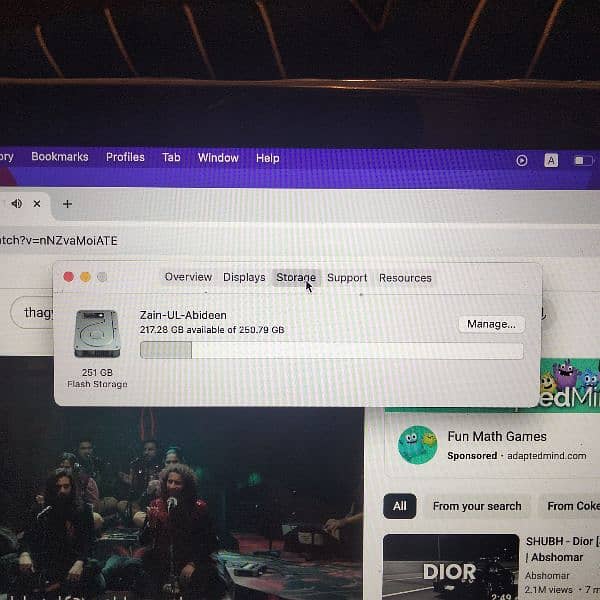This screenshot has height=600, width=600.
Task: Open the Profiles menu
Action: tap(125, 157)
